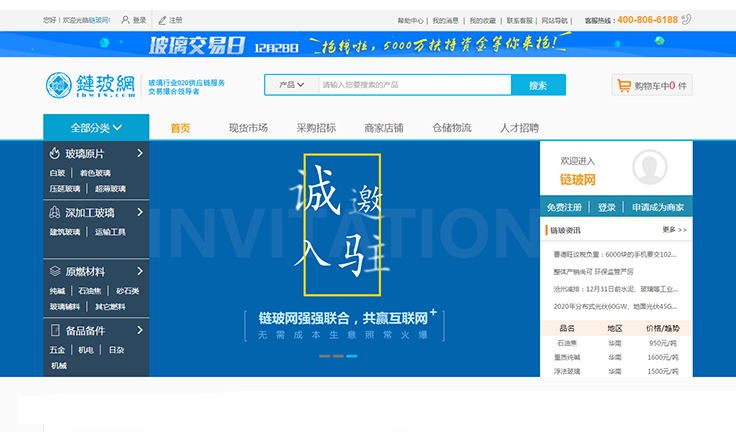Viewport: 736px width, 432px height.
Task: Open news item 整体产销尚可 环保监管严厉
Action: pyautogui.click(x=593, y=271)
